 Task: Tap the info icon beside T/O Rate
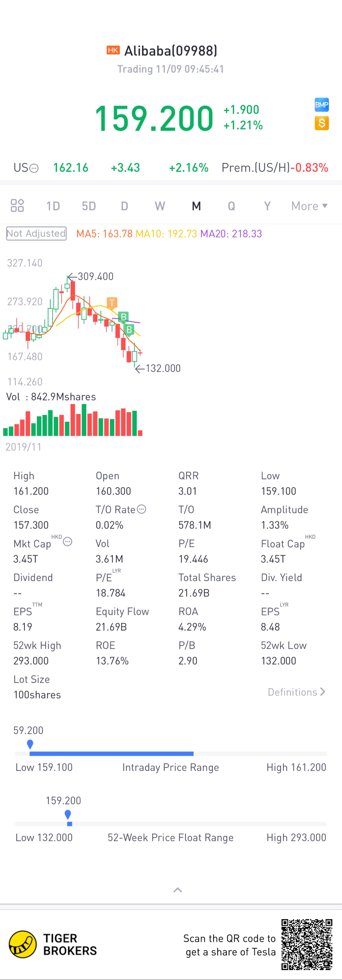pos(141,509)
